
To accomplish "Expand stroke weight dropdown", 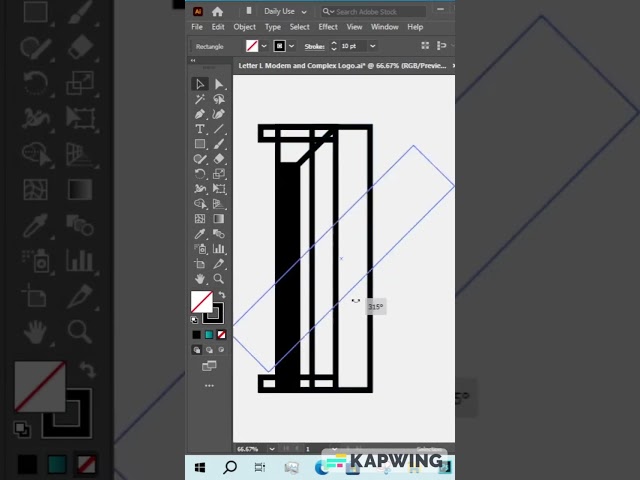I will [372, 46].
